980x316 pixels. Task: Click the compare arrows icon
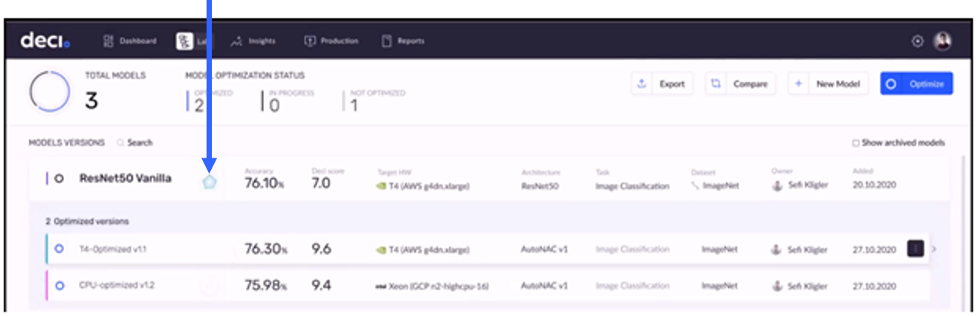(716, 84)
